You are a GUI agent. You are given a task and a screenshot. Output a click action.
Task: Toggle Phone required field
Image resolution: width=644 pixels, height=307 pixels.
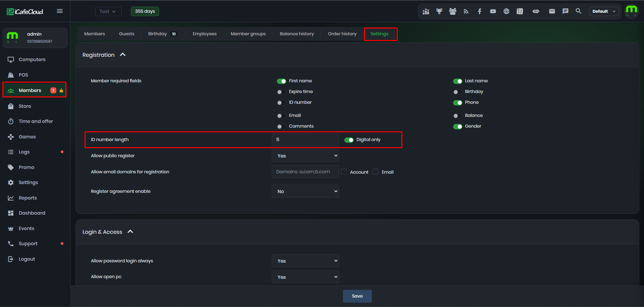tap(458, 102)
